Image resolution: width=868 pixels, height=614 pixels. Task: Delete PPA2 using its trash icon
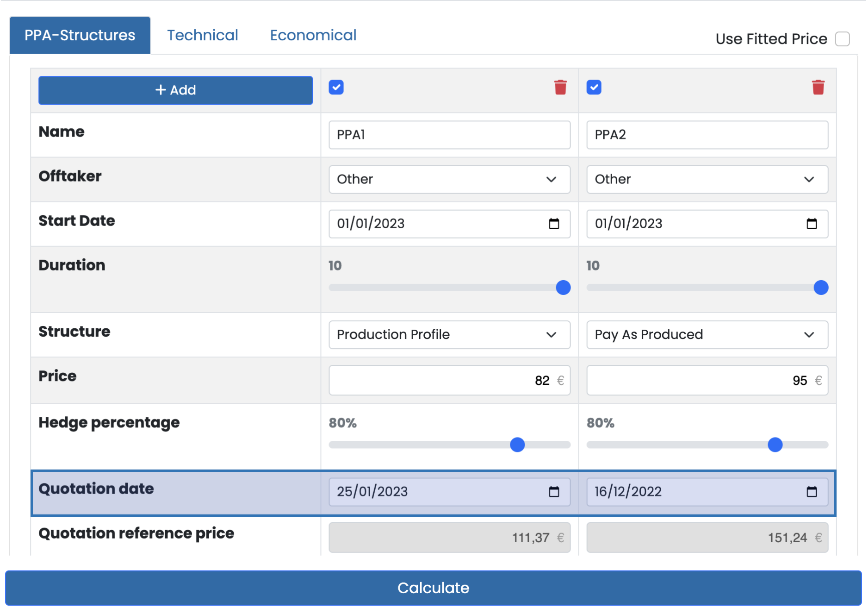pyautogui.click(x=818, y=87)
